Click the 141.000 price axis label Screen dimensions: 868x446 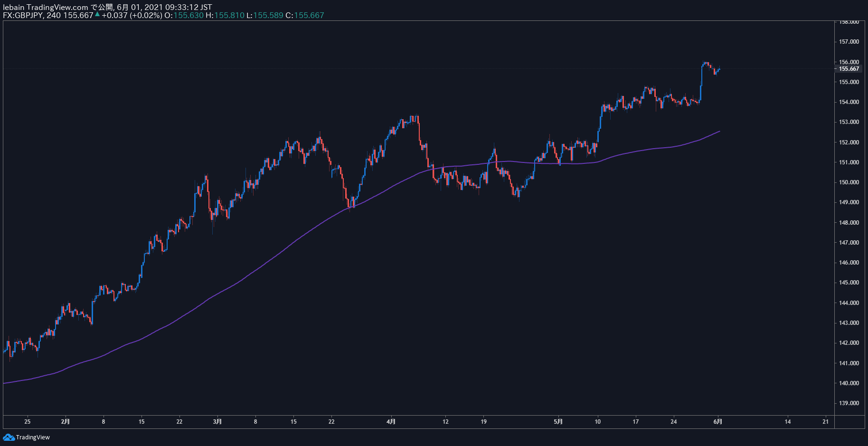tap(849, 363)
